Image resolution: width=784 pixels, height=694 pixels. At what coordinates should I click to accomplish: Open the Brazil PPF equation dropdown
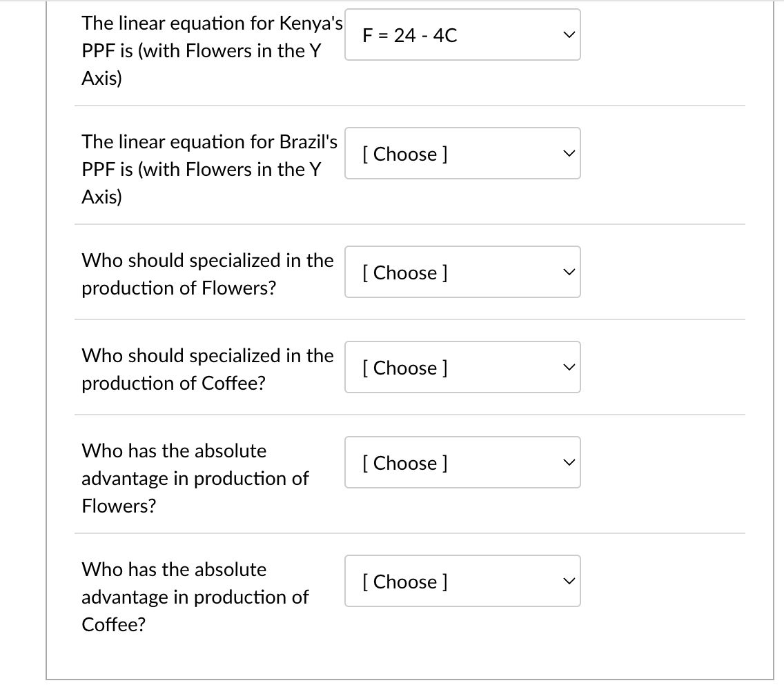[462, 153]
